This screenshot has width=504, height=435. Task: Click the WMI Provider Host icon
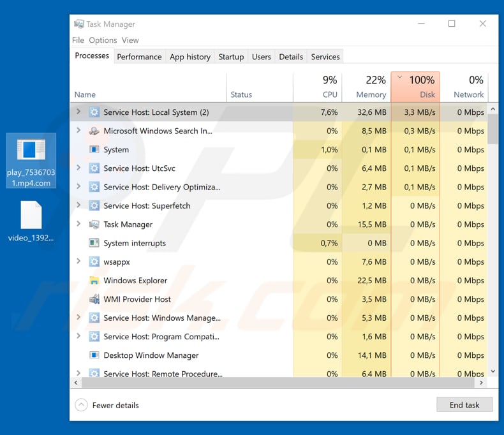pyautogui.click(x=94, y=299)
